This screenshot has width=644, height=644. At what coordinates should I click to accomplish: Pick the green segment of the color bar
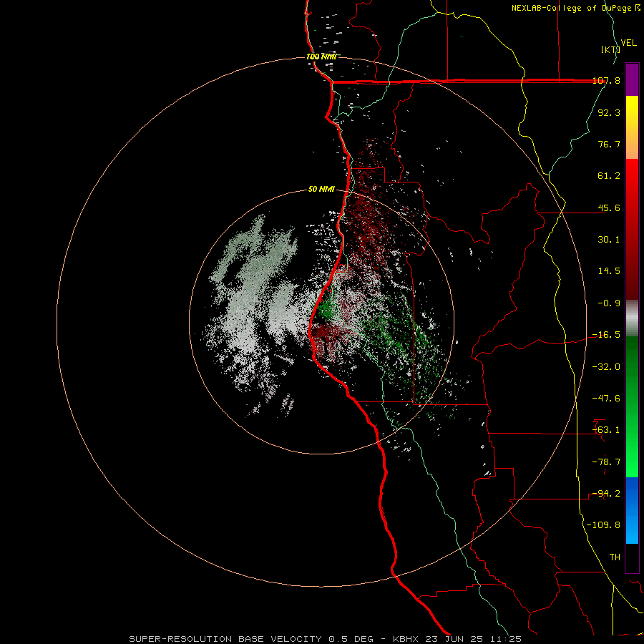[632, 406]
